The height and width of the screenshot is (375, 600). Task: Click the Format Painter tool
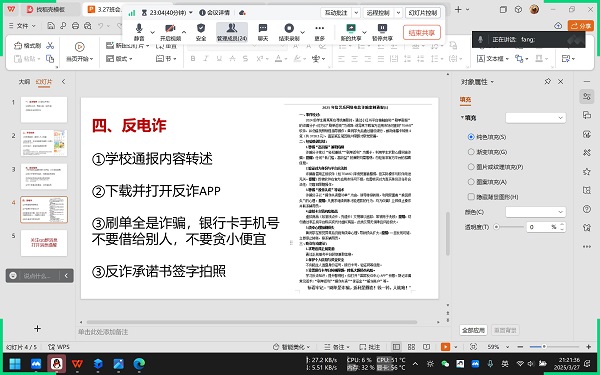[x=28, y=46]
